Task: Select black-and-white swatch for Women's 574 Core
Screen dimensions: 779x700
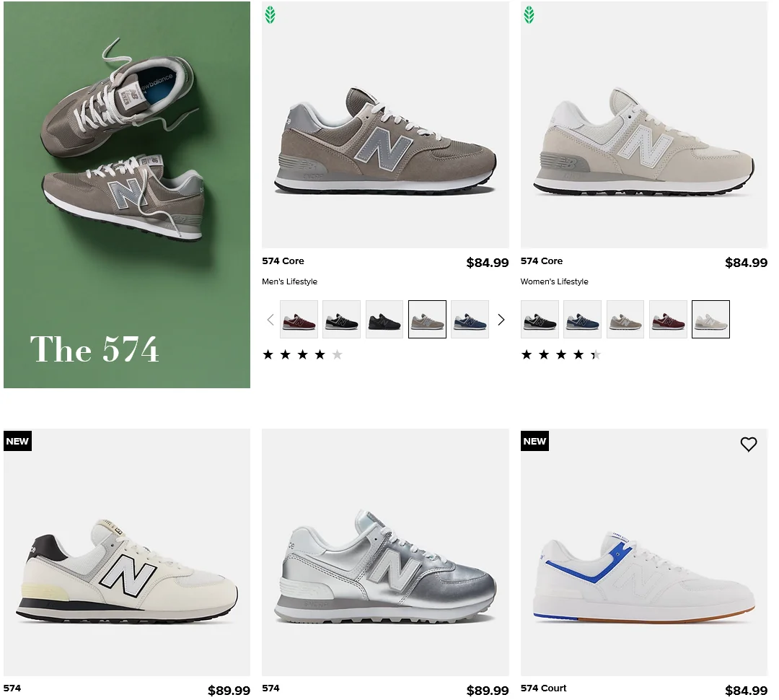Action: [x=540, y=319]
